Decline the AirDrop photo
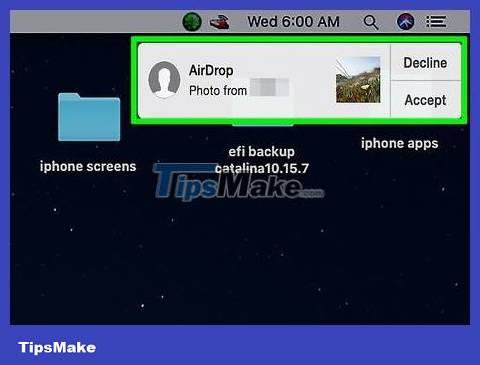Viewport: 480px width, 365px height. pos(425,63)
